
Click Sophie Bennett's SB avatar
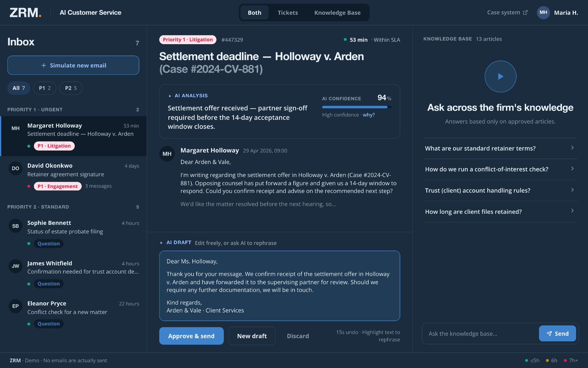(x=16, y=226)
